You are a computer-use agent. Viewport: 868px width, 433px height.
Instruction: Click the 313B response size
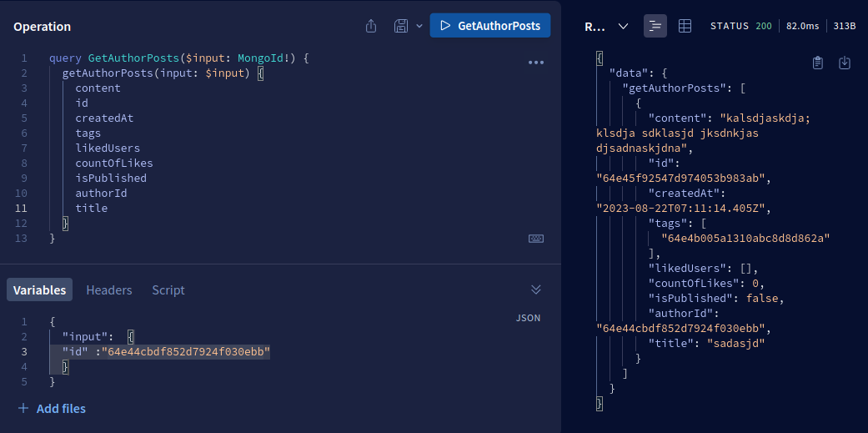844,26
